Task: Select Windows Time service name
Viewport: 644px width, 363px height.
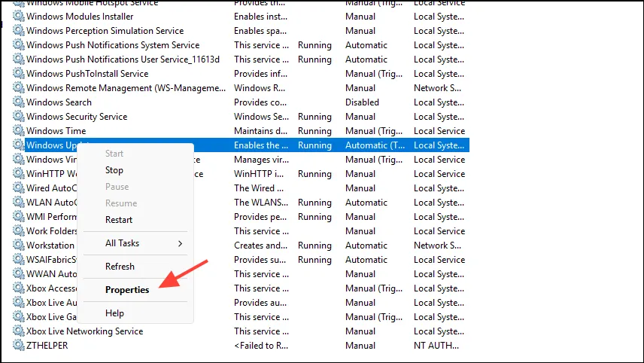Action: pos(56,131)
